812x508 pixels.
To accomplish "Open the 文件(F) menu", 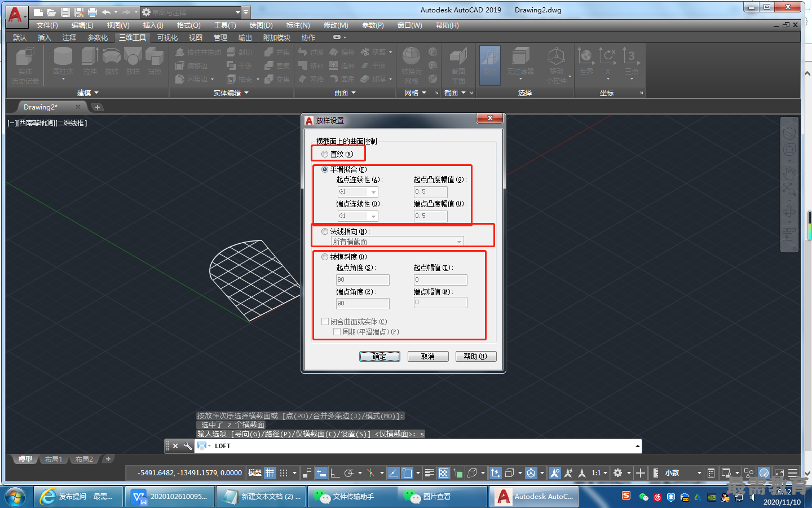I will point(47,25).
